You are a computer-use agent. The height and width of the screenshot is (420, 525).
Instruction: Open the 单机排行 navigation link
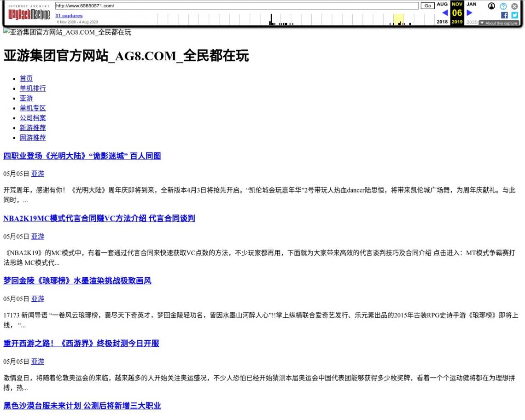point(33,88)
